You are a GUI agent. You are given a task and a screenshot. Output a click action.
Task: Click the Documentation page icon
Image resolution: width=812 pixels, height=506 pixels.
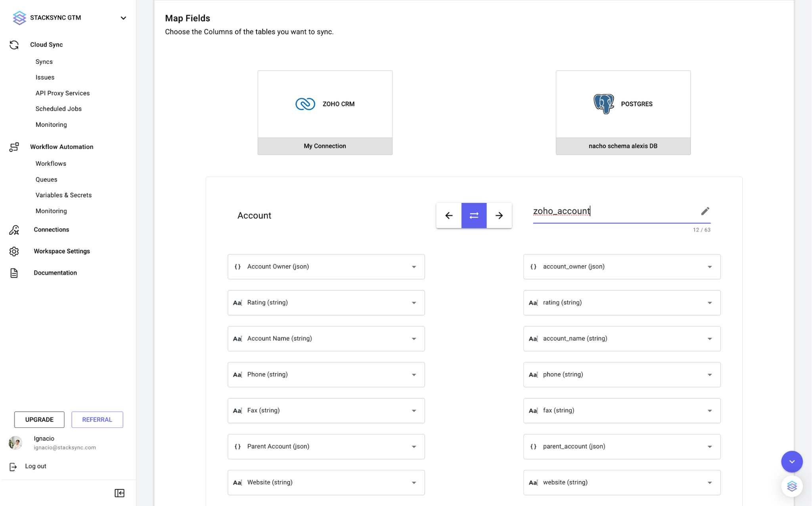(x=14, y=273)
